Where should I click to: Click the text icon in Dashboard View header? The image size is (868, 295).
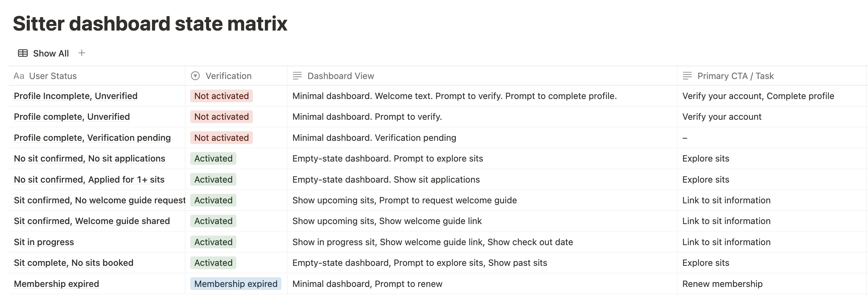click(x=297, y=76)
